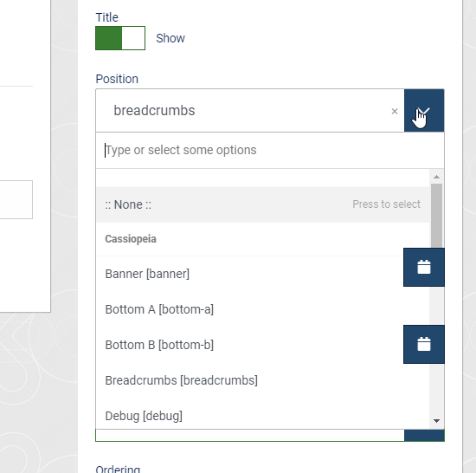
Task: Toggle the Title Show switch
Action: [x=120, y=38]
